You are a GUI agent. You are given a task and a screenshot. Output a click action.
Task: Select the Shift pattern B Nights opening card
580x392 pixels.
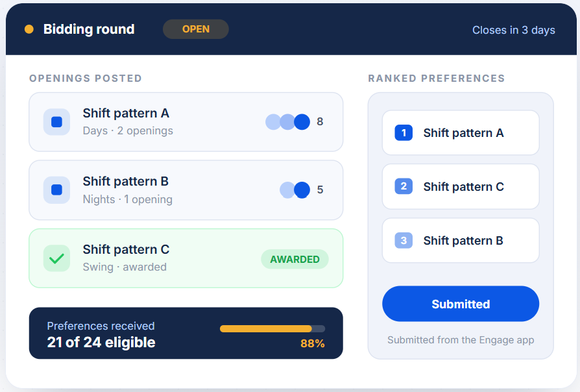click(186, 190)
